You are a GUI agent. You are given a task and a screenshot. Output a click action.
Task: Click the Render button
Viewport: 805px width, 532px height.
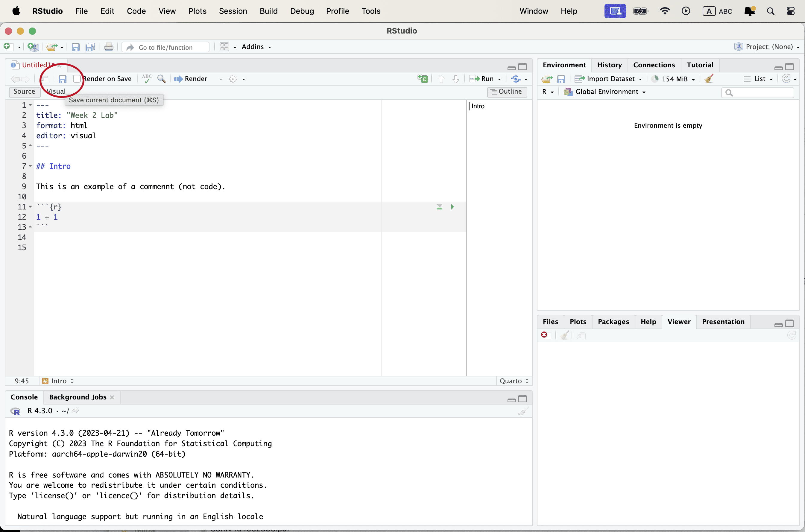[191, 79]
